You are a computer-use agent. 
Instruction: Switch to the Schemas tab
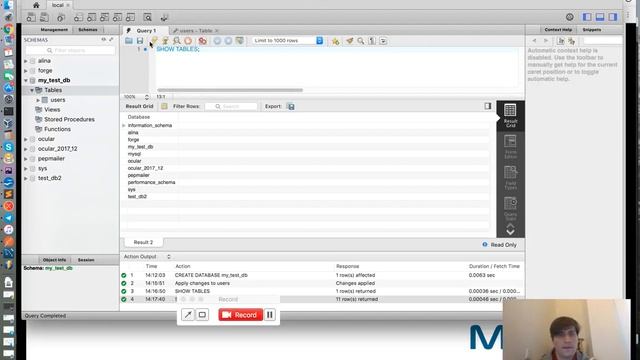pyautogui.click(x=88, y=30)
